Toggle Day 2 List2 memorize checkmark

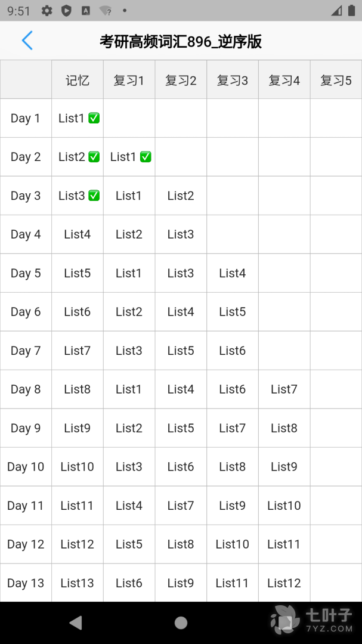[94, 157]
